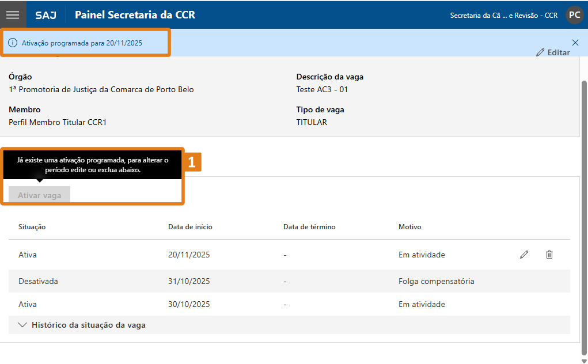Click the info icon in the activation banner
The image size is (588, 364).
tap(13, 43)
